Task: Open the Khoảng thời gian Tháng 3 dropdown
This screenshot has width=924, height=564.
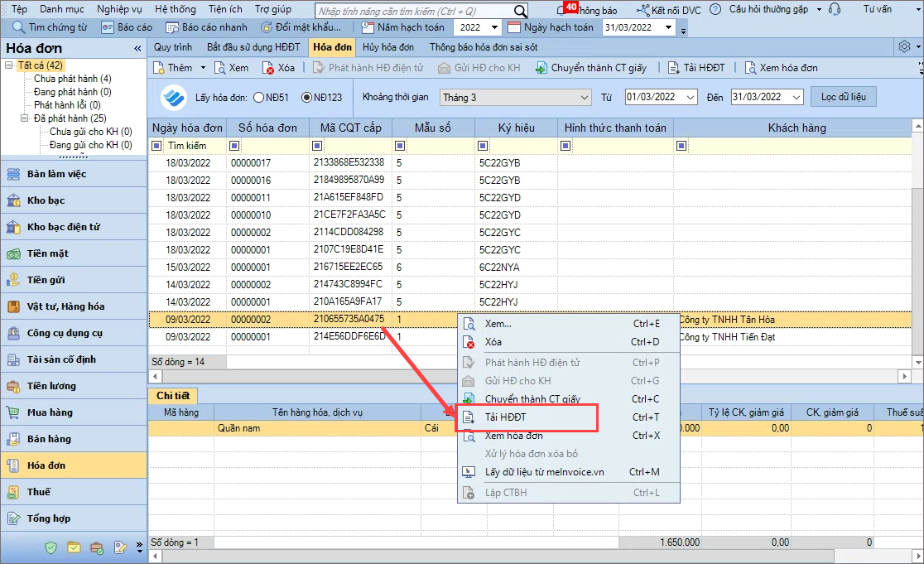Action: tap(584, 97)
